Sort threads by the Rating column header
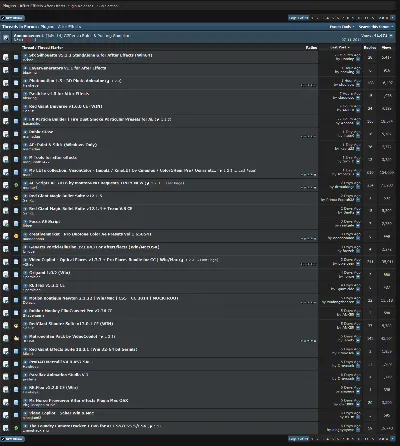 [311, 48]
